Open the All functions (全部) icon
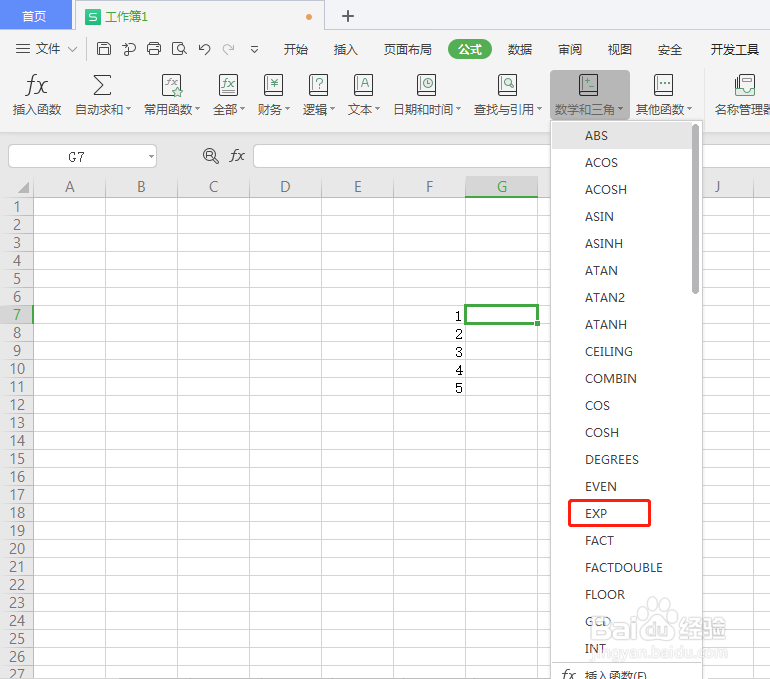 coord(228,85)
